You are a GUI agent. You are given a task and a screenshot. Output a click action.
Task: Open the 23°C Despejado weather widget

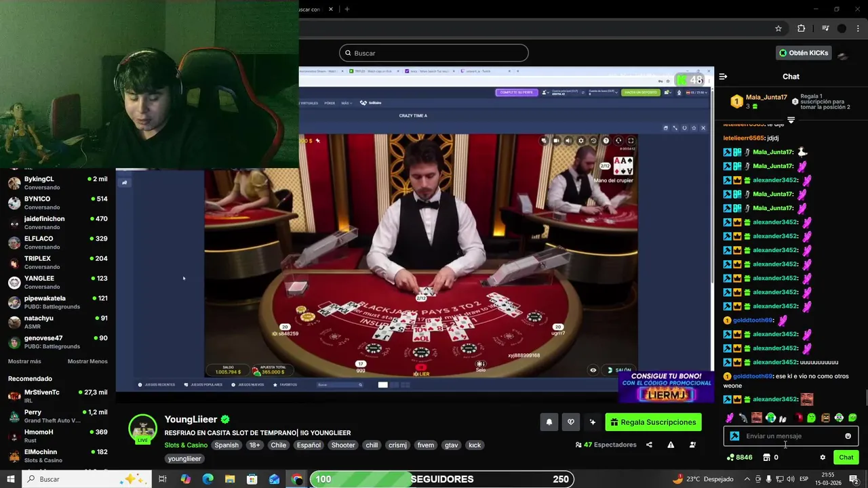pyautogui.click(x=703, y=479)
